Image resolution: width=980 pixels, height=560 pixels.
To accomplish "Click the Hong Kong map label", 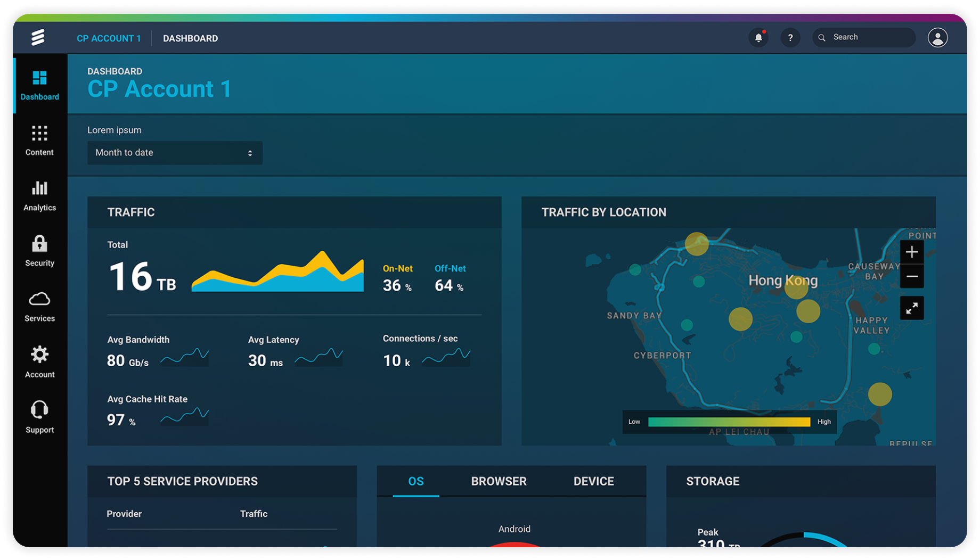I will 783,281.
